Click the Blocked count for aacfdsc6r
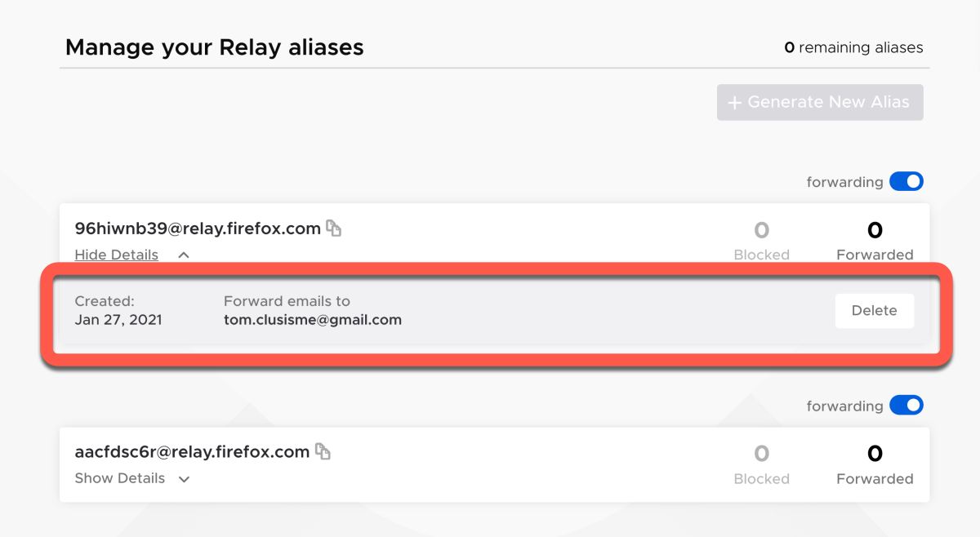The height and width of the screenshot is (537, 980). [x=761, y=454]
